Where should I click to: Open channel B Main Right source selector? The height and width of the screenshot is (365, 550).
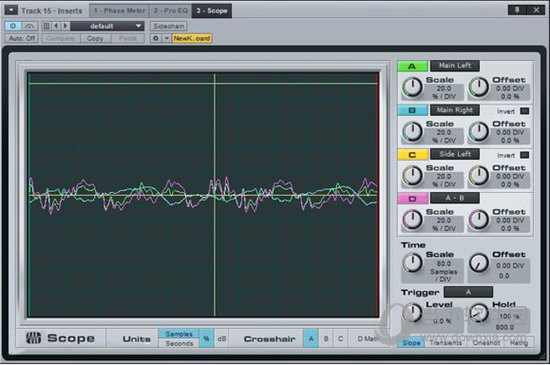coord(455,110)
